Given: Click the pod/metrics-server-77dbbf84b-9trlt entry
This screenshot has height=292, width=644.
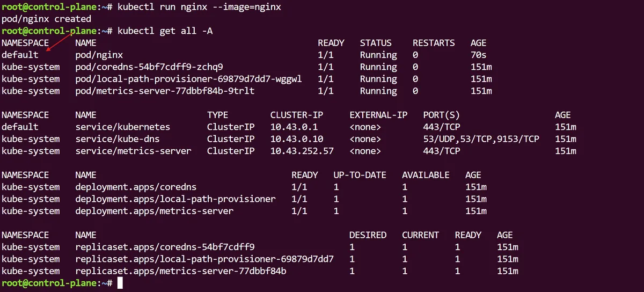Looking at the screenshot, I should coord(165,91).
